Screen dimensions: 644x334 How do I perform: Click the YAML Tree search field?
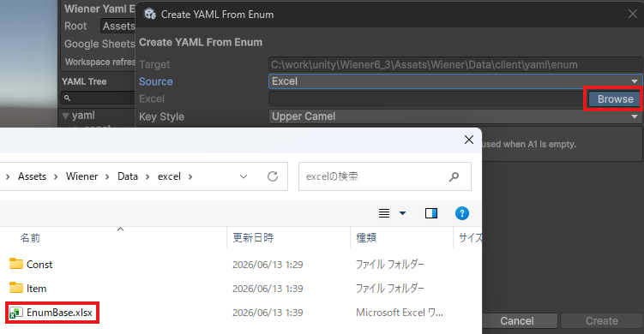point(98,98)
